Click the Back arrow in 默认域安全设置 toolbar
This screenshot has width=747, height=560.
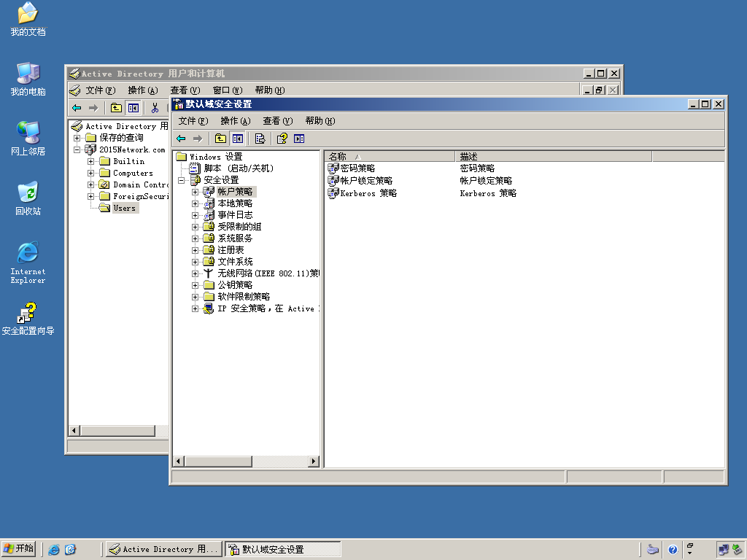coord(181,139)
